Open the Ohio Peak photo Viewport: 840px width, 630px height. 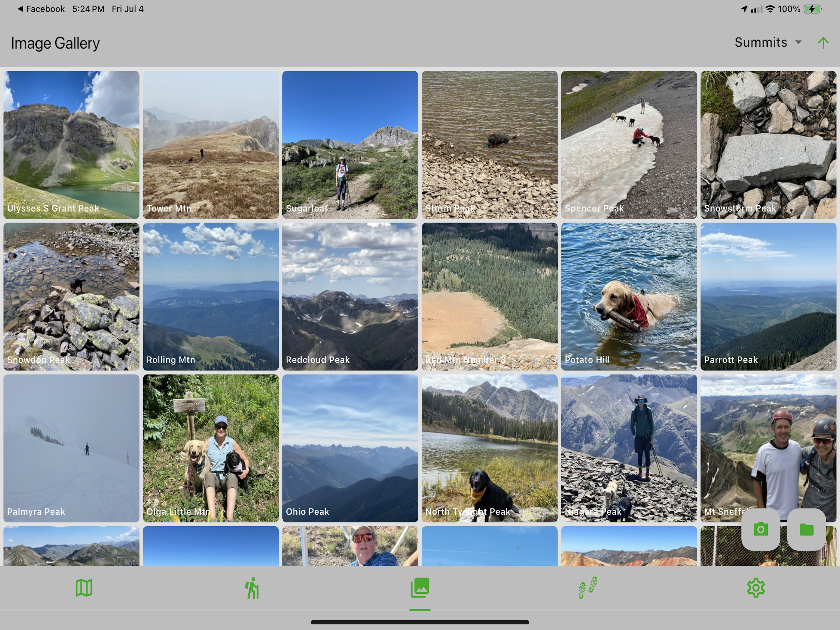point(350,448)
